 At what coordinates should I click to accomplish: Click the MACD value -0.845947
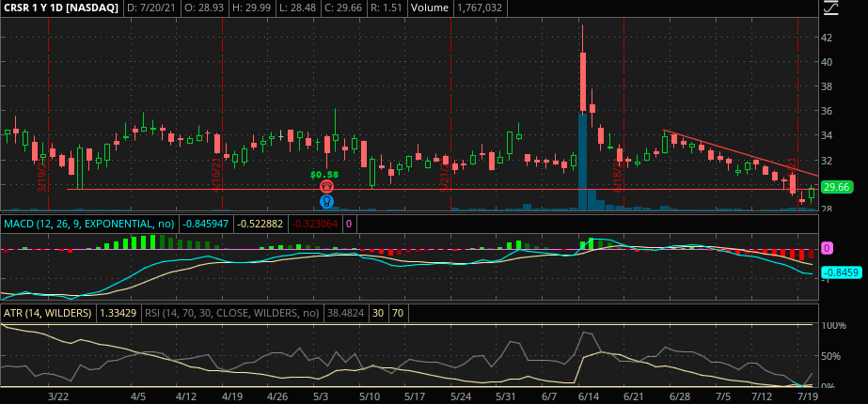(205, 224)
